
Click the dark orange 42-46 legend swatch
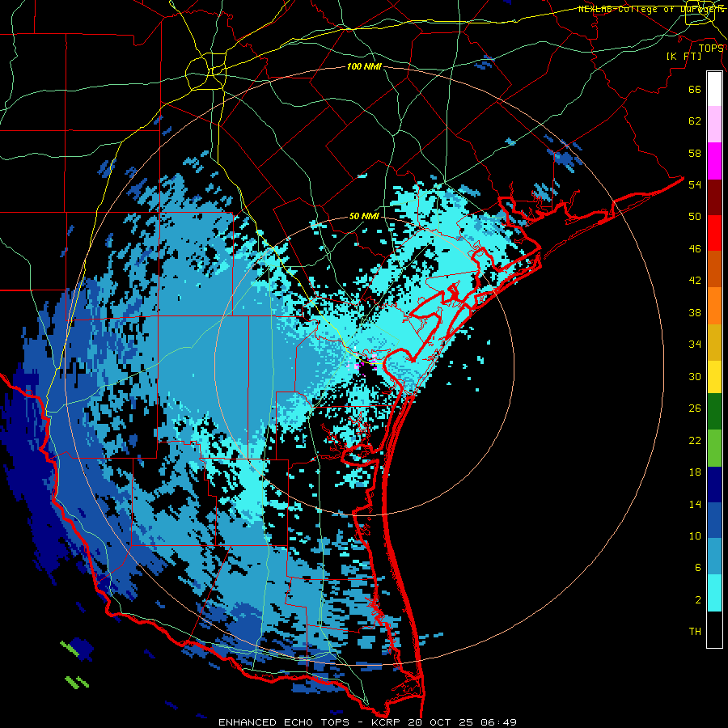714,269
